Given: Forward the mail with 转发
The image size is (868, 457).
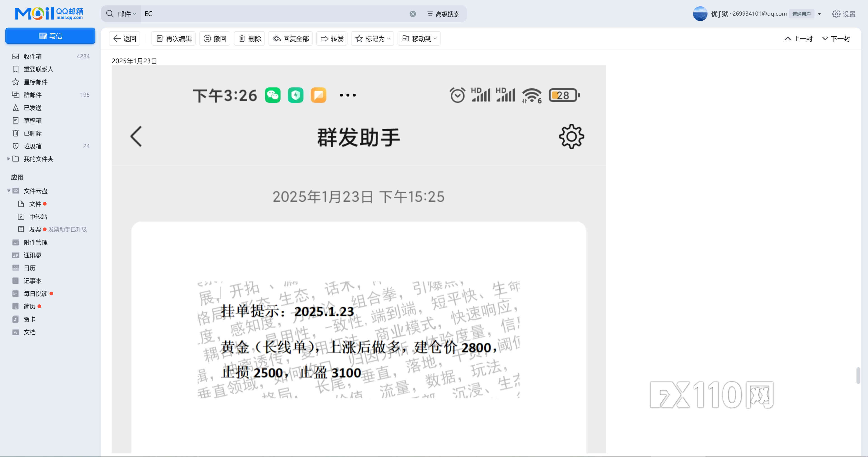Looking at the screenshot, I should pos(332,38).
